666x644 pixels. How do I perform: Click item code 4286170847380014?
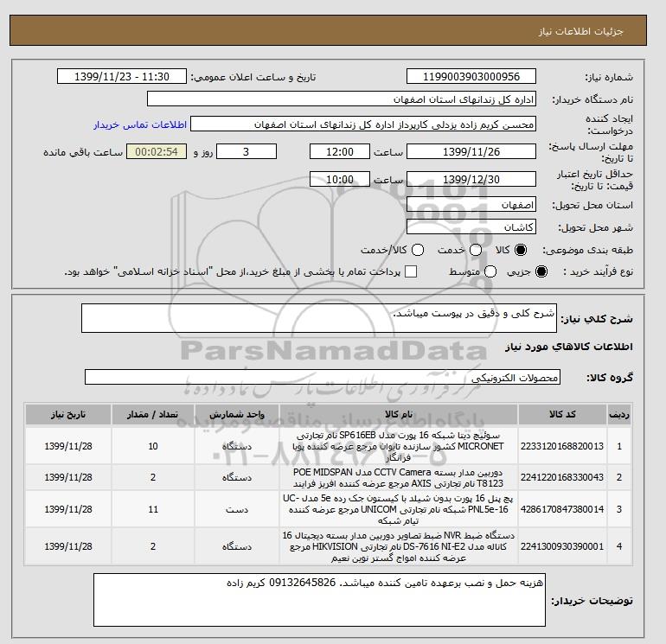(x=562, y=509)
